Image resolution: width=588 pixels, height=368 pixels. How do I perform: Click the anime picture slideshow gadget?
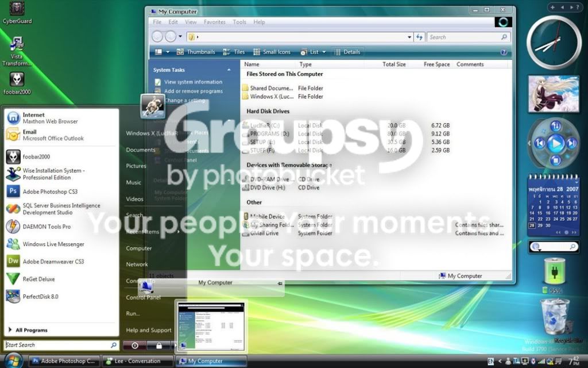click(554, 94)
